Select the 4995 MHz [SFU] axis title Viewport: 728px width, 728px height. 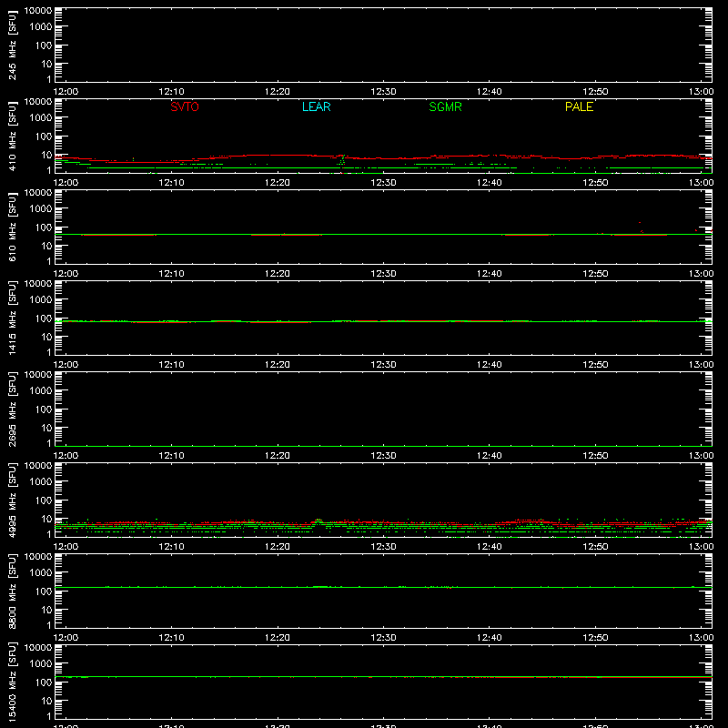(12, 500)
